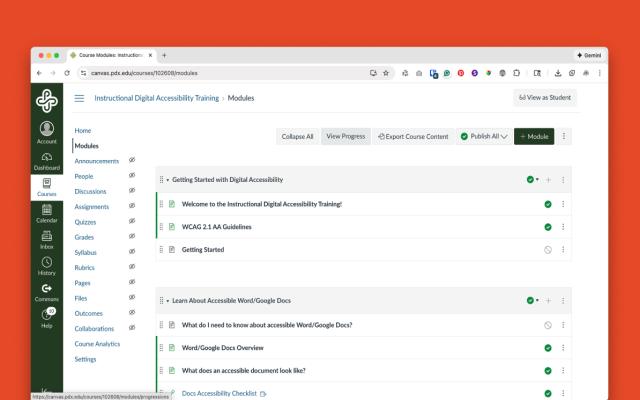Open publish dropdown for the Getting Started with Digital Accessibility module
Image resolution: width=640 pixels, height=400 pixels.
[x=532, y=179]
